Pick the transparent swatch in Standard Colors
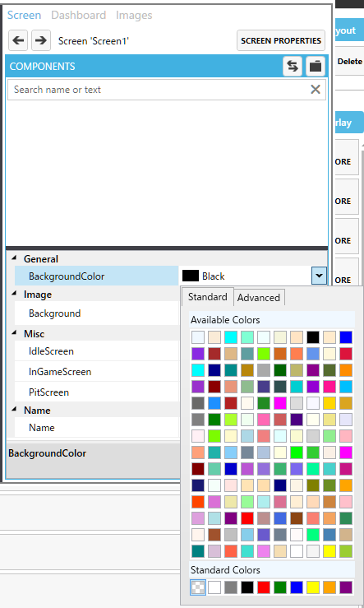The width and height of the screenshot is (364, 608). tap(198, 587)
